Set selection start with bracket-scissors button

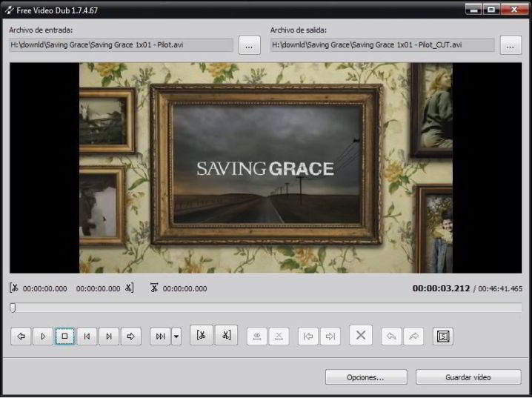pyautogui.click(x=202, y=335)
